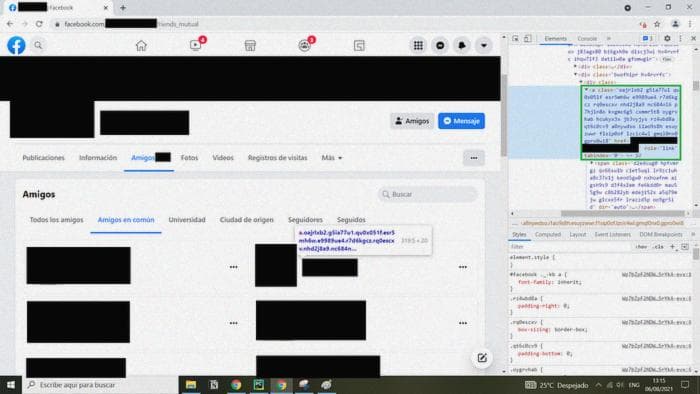The image size is (700, 394).
Task: Open the Messenger chat icon
Action: pos(440,45)
